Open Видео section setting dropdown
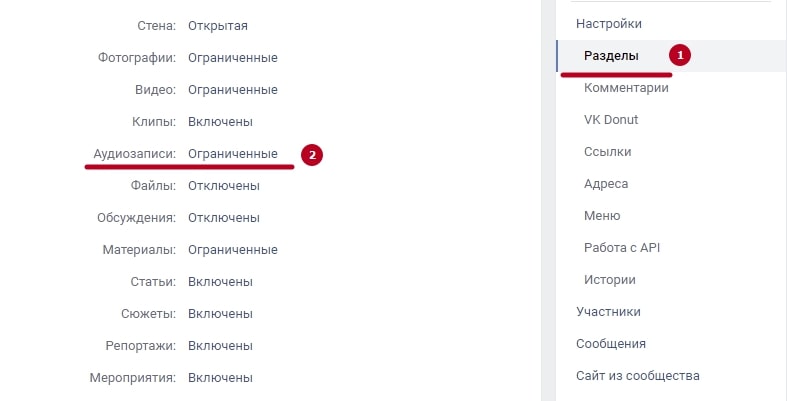This screenshot has height=401, width=787. coord(233,90)
